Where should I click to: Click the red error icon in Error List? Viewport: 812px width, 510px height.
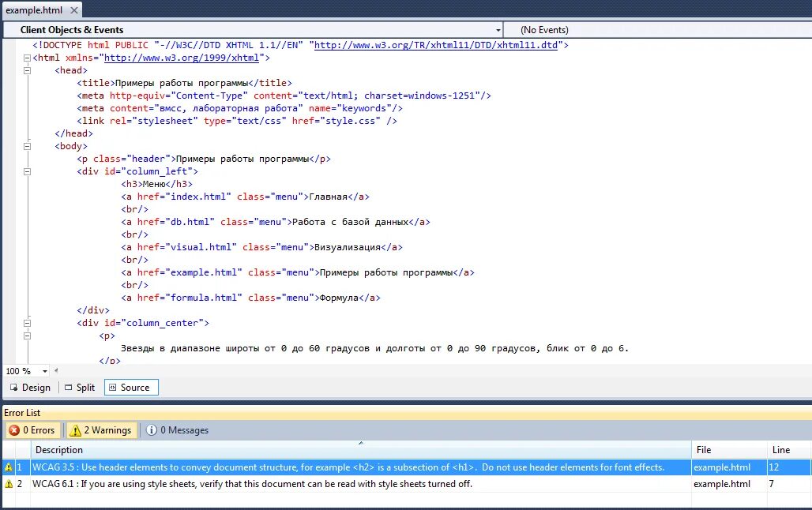pyautogui.click(x=14, y=430)
